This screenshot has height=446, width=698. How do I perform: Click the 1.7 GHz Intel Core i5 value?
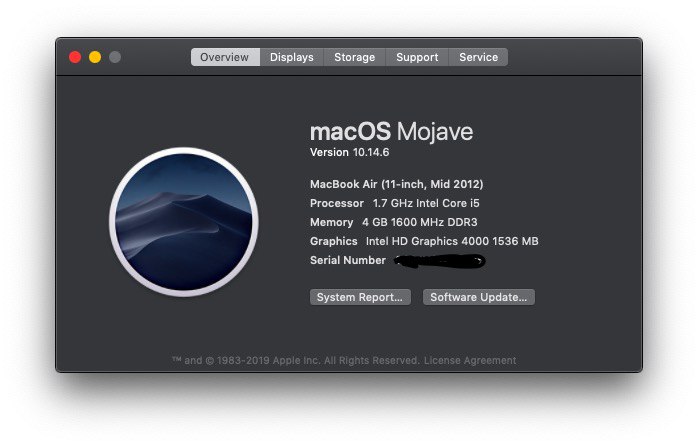coord(426,203)
